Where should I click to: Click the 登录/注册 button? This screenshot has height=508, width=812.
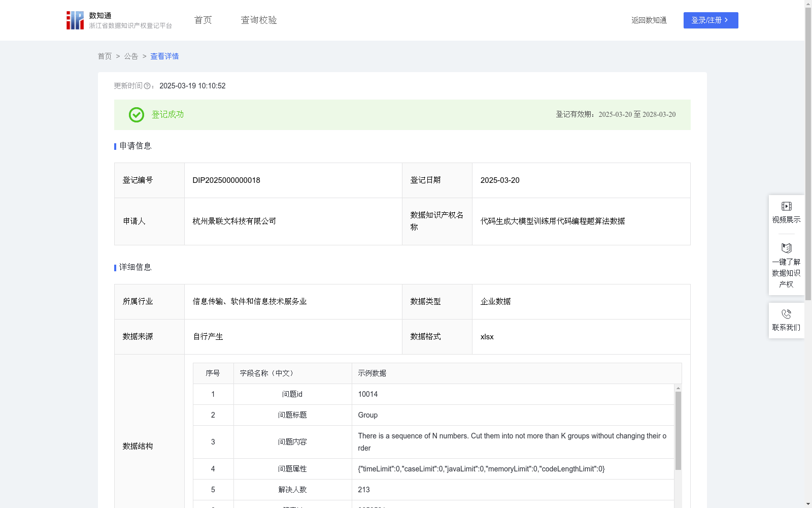click(x=710, y=20)
